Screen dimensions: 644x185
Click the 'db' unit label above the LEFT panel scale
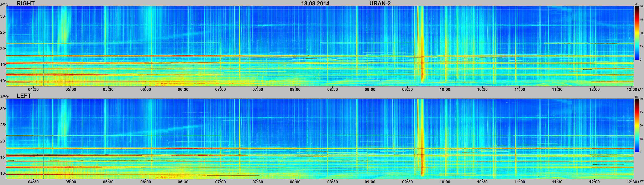point(637,97)
